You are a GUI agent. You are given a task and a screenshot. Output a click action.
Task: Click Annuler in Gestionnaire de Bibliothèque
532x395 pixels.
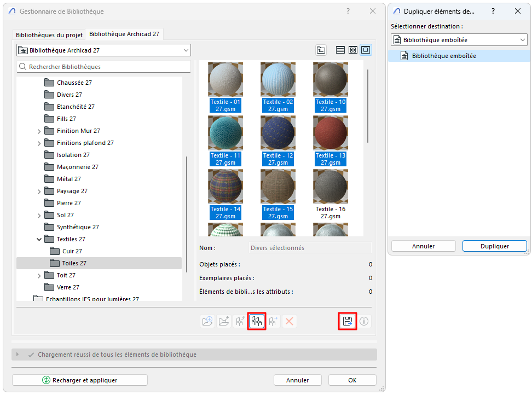[x=297, y=380]
